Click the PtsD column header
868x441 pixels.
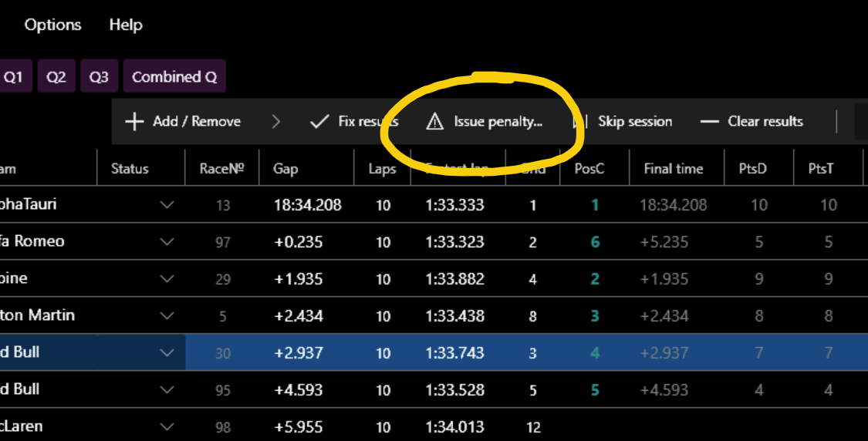pyautogui.click(x=753, y=169)
